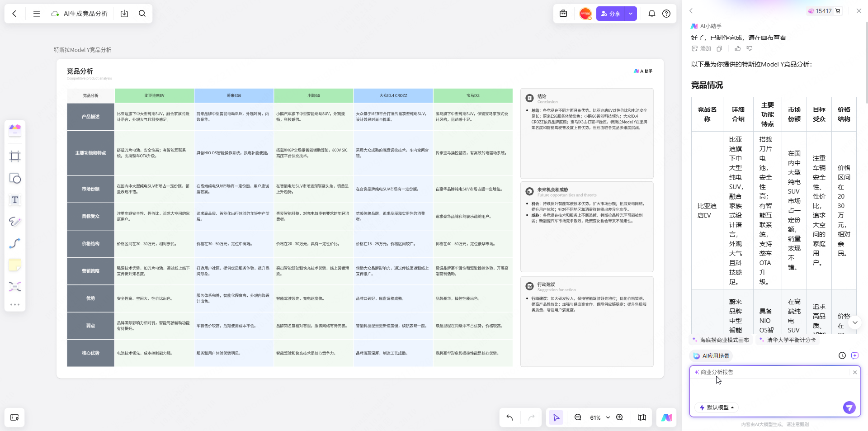Open the bottom-left frame list panel icon
The height and width of the screenshot is (431, 868).
(x=14, y=417)
